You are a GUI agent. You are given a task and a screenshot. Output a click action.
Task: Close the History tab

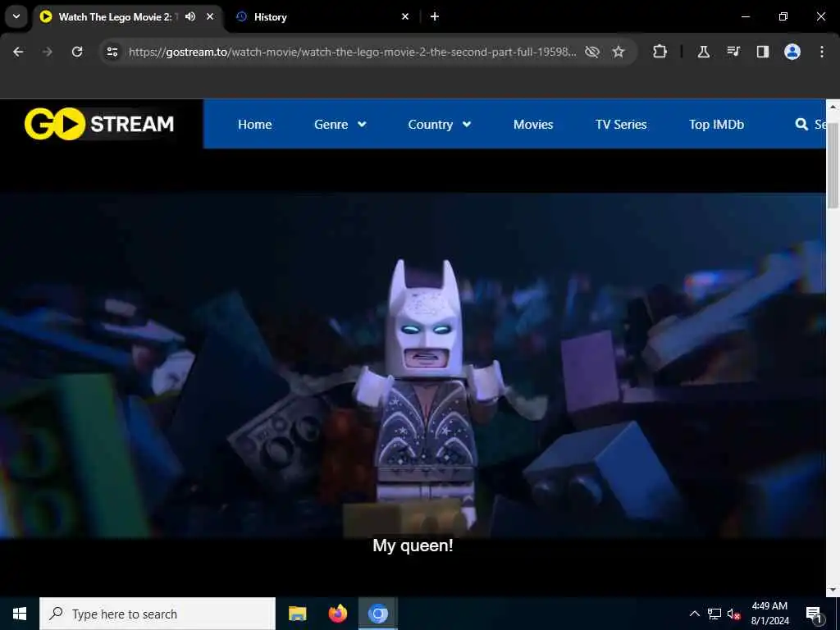[x=405, y=16]
